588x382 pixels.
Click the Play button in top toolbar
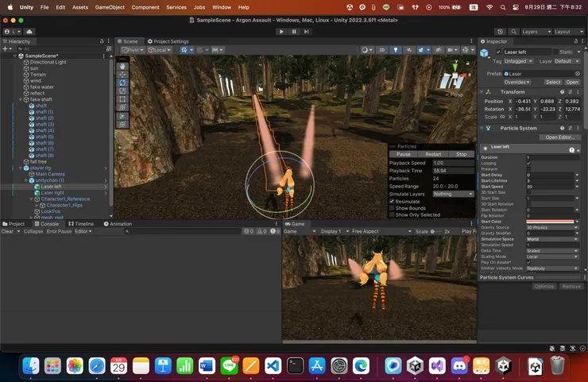[x=281, y=32]
